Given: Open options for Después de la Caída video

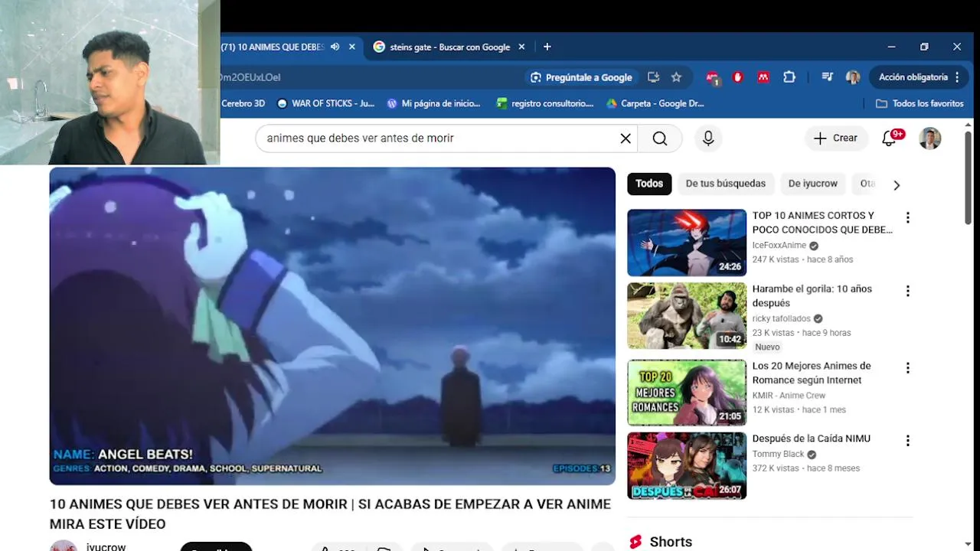Looking at the screenshot, I should pyautogui.click(x=907, y=441).
